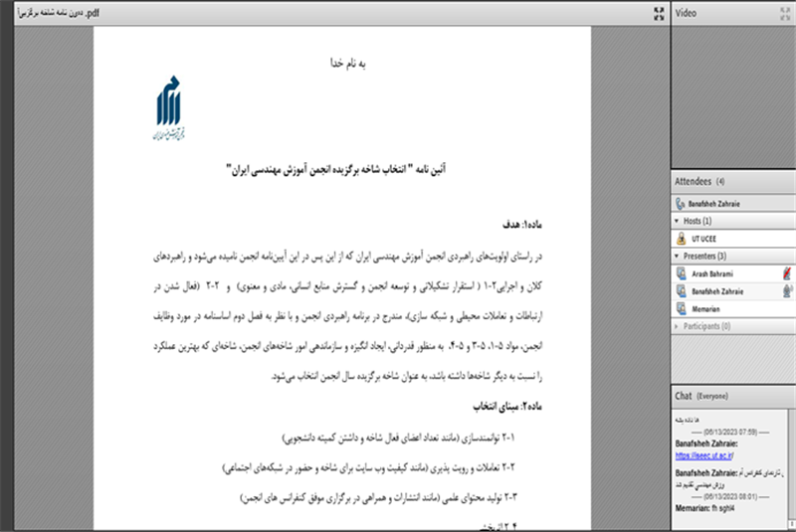Click the (06/13/2023 08:01) chat timestamp
Image resolution: width=796 pixels, height=532 pixels.
731,496
